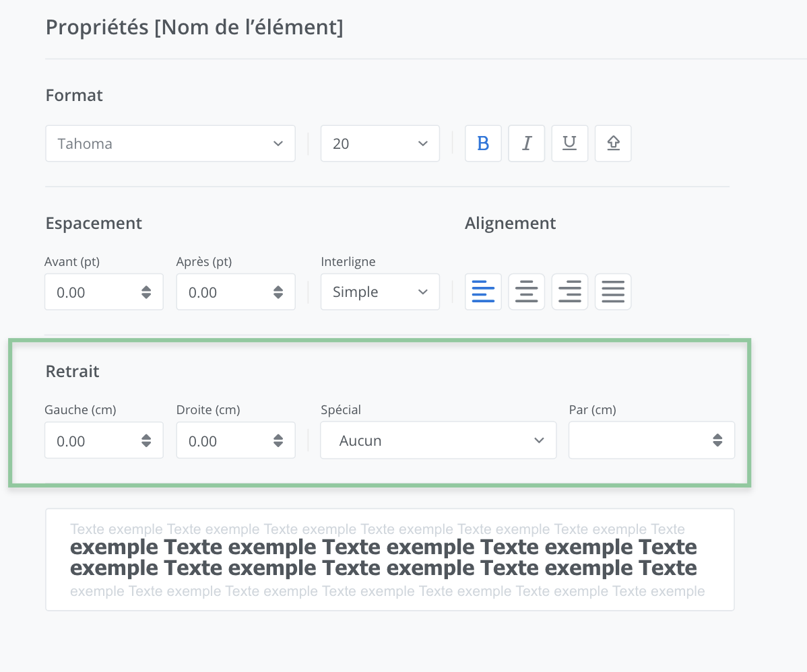Click the Avant (pt) spacing stepper arrows
807x672 pixels.
coord(146,292)
